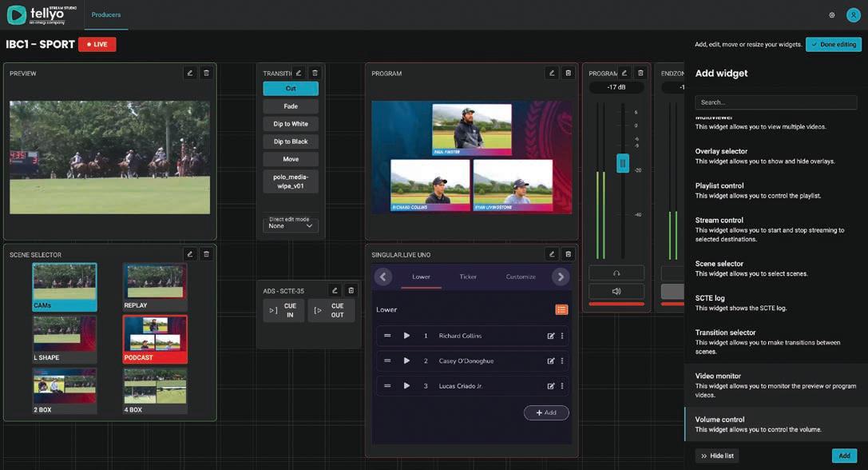Click the Tellyo Stream Studio logo
868x470 pixels.
[x=42, y=15]
